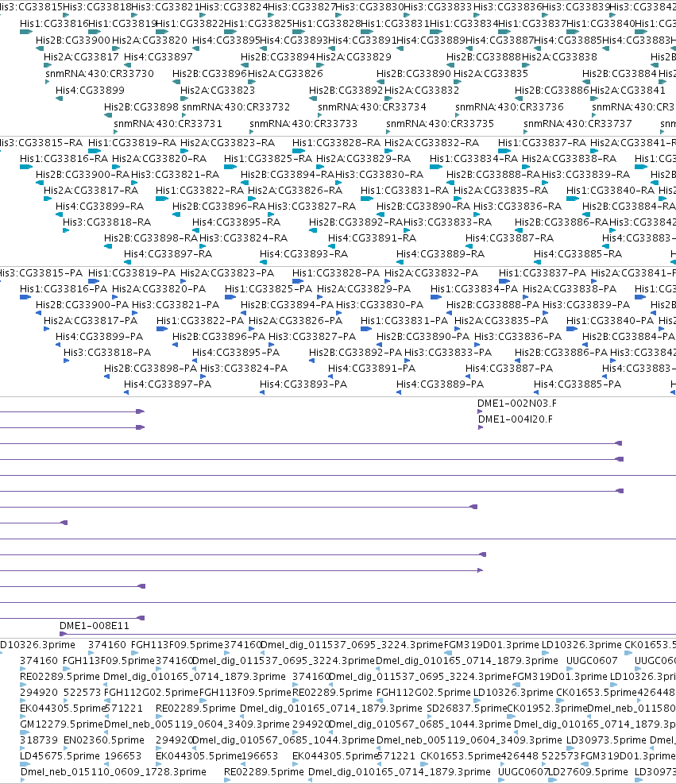Click EST label Dmel_neb_015110_0609_1728.3prime
This screenshot has height=784, width=676.
coord(114,772)
